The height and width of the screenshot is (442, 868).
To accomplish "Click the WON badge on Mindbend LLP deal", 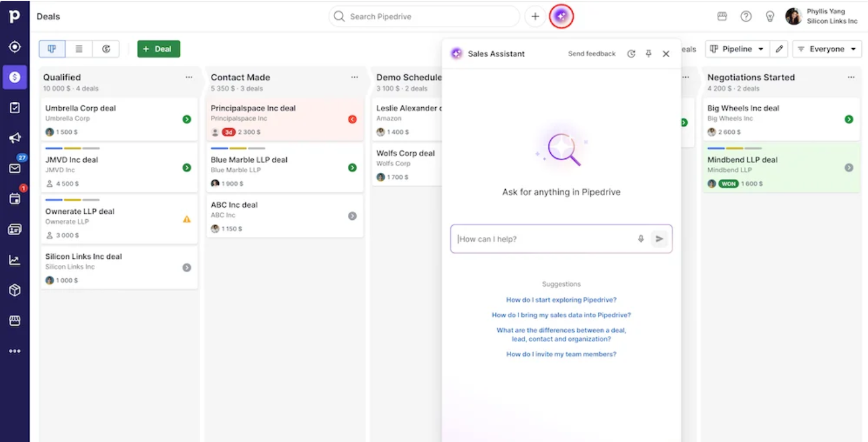I will tap(729, 184).
